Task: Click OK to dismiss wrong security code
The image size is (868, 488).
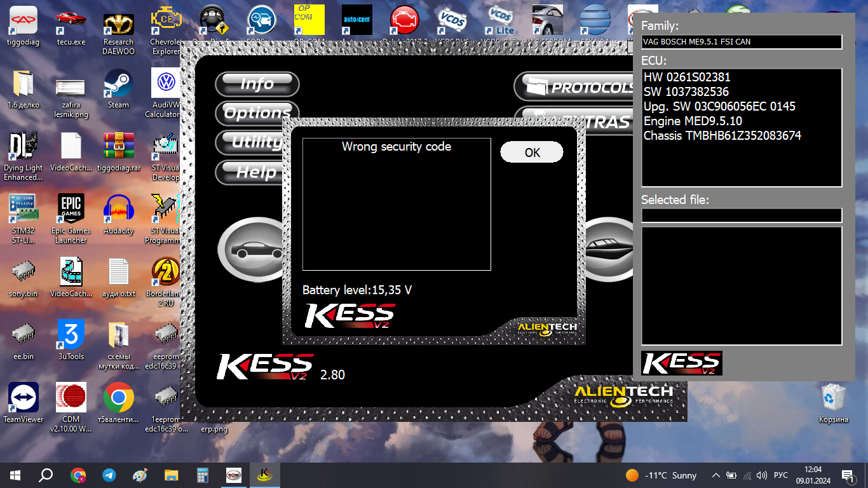Action: pyautogui.click(x=531, y=152)
